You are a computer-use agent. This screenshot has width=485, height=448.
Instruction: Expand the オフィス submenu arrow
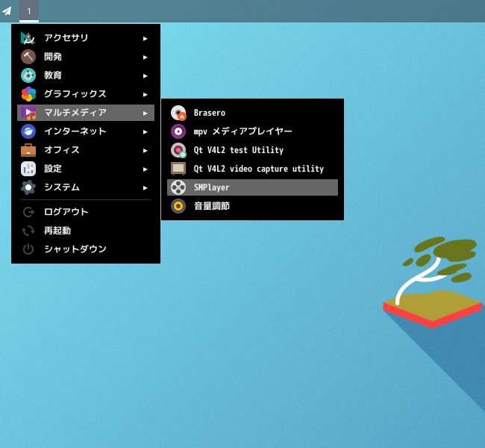pyautogui.click(x=145, y=151)
